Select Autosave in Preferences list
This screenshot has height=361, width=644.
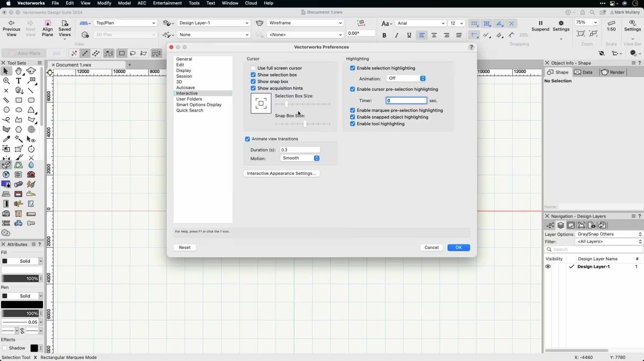(x=186, y=88)
